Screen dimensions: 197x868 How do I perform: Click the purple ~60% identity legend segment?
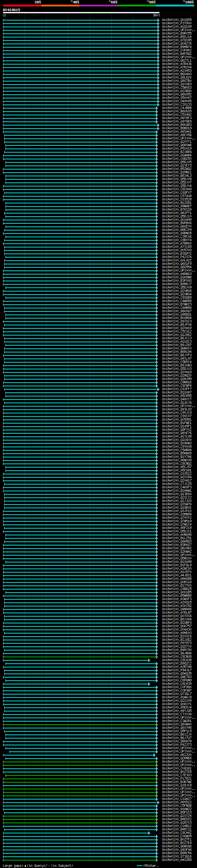coord(99,6)
